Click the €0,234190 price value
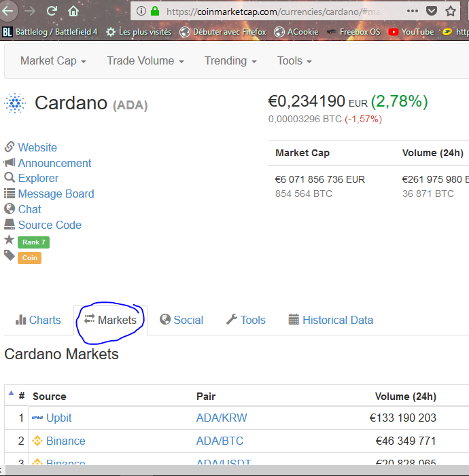The width and height of the screenshot is (469, 476). [x=307, y=101]
